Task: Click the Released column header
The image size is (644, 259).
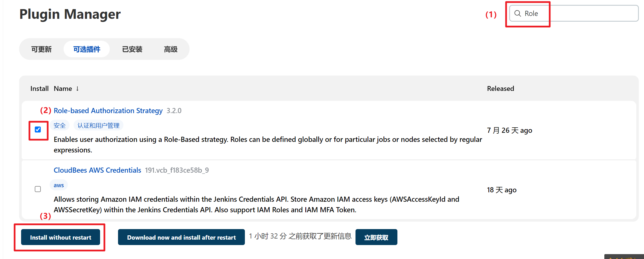Action: tap(500, 89)
